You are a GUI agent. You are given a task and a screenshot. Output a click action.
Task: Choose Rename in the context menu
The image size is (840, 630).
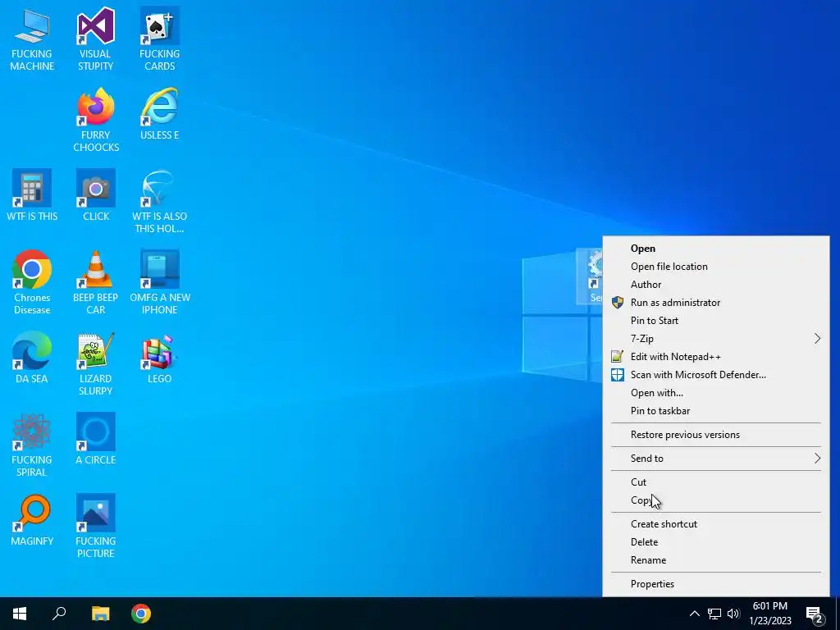point(715,560)
